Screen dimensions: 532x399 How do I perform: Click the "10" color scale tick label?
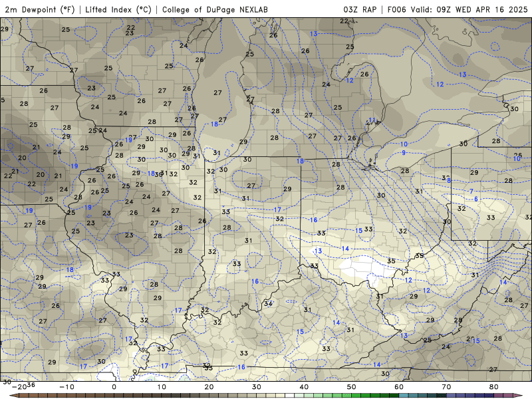(x=162, y=387)
